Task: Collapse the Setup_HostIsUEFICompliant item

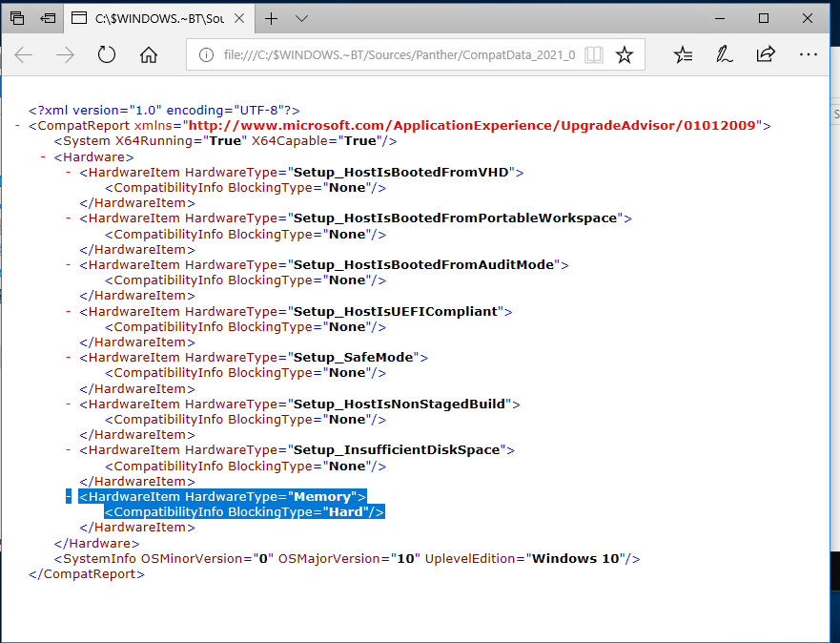Action: 68,311
